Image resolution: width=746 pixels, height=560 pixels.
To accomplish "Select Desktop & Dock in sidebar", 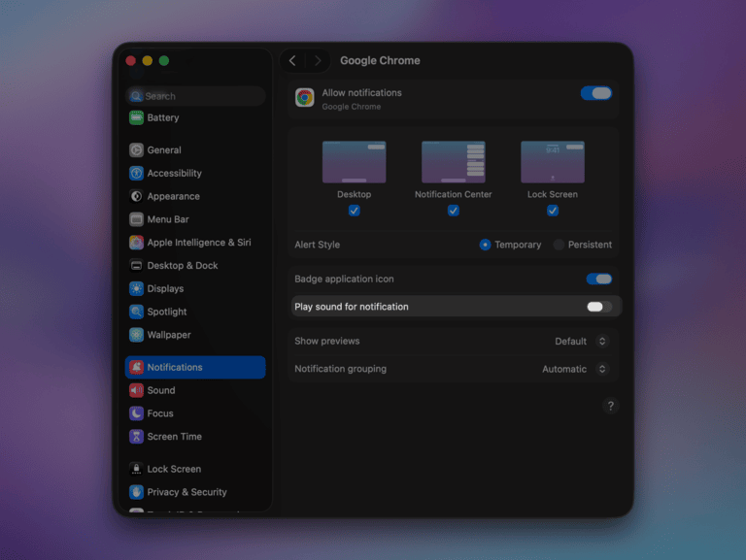I will [x=195, y=265].
